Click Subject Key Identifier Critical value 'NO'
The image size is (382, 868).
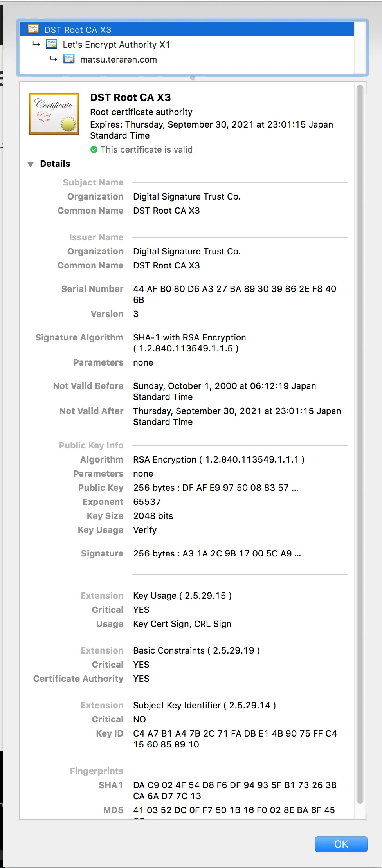coord(140,719)
